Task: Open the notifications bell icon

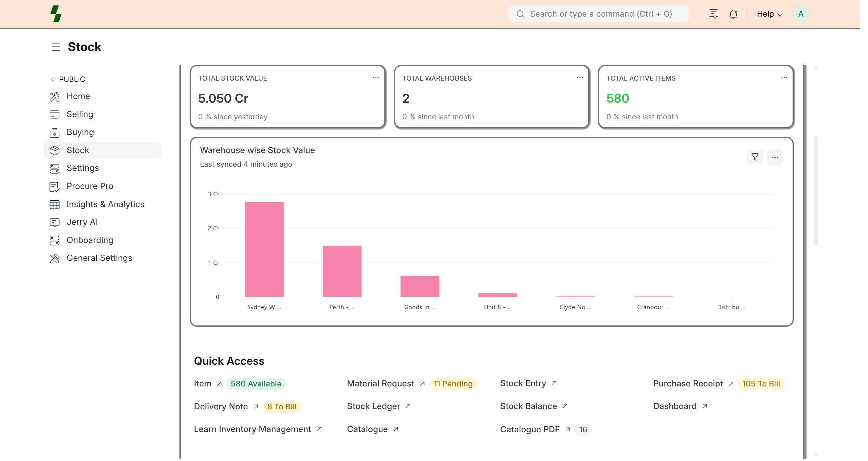Action: pos(733,14)
